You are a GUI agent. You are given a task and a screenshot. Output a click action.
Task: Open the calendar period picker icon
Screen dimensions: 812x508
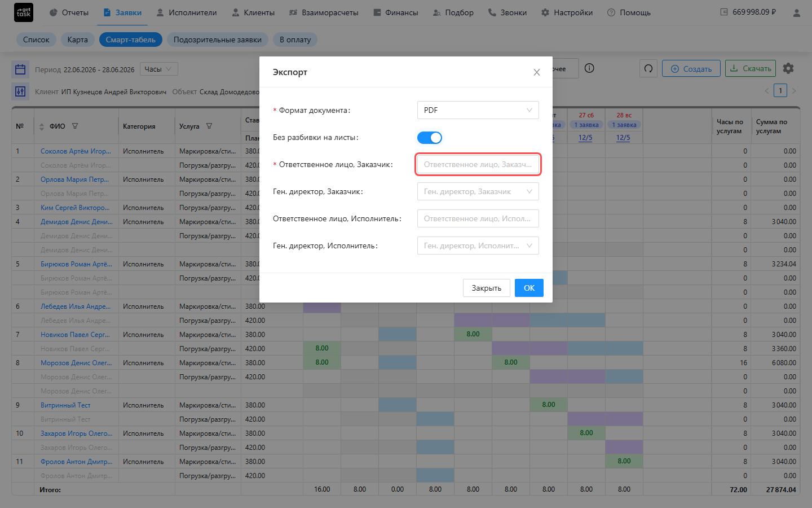point(20,69)
